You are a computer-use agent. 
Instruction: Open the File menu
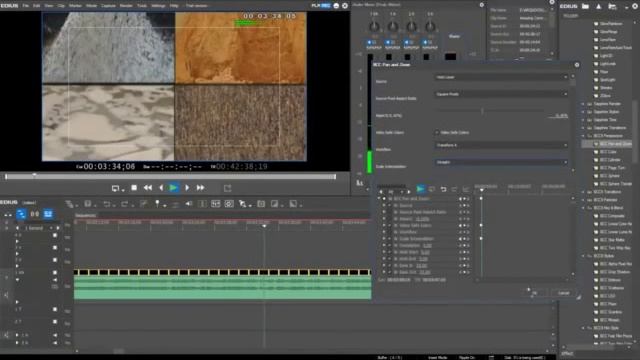25,6
